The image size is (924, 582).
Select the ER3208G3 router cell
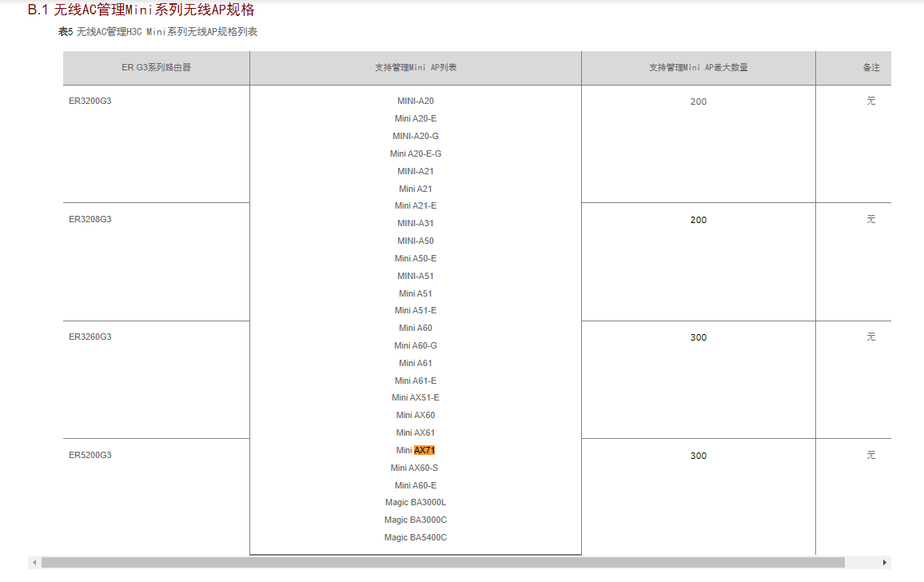pyautogui.click(x=156, y=261)
